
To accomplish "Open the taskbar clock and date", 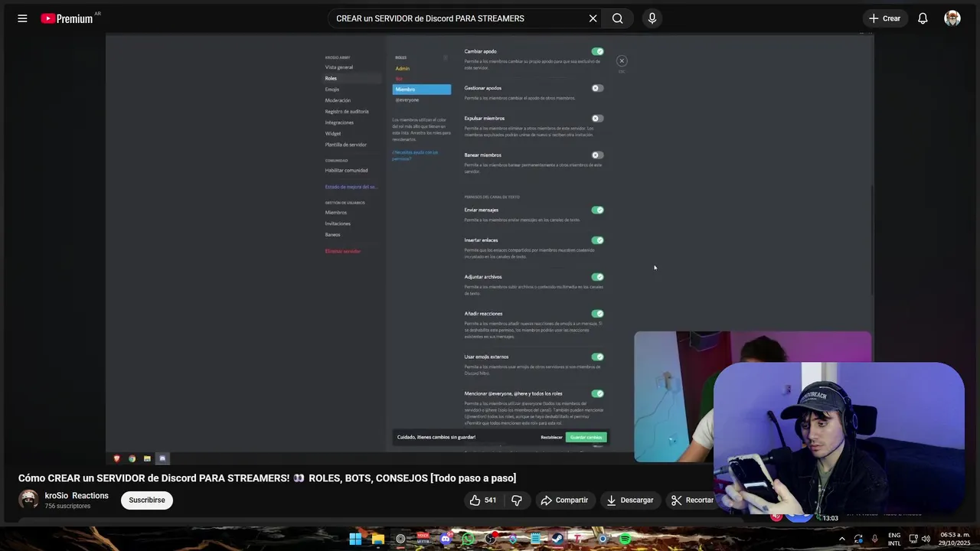I will click(955, 539).
